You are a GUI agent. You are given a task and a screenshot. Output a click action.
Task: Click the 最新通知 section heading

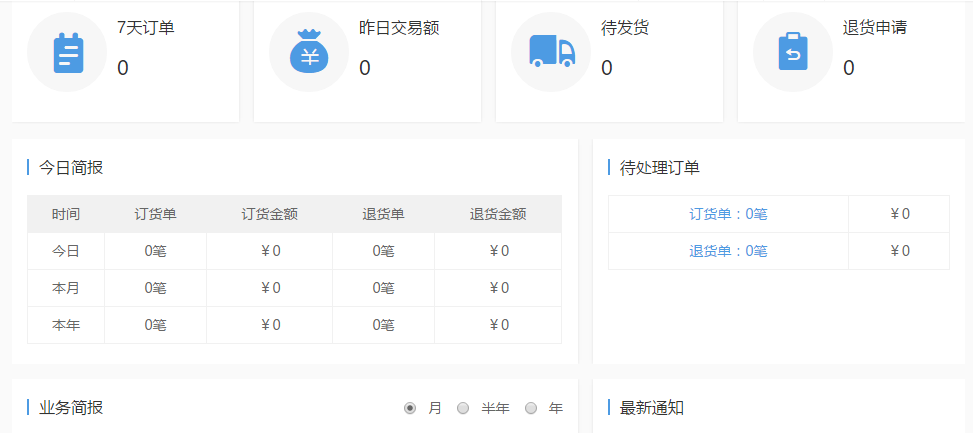click(652, 408)
